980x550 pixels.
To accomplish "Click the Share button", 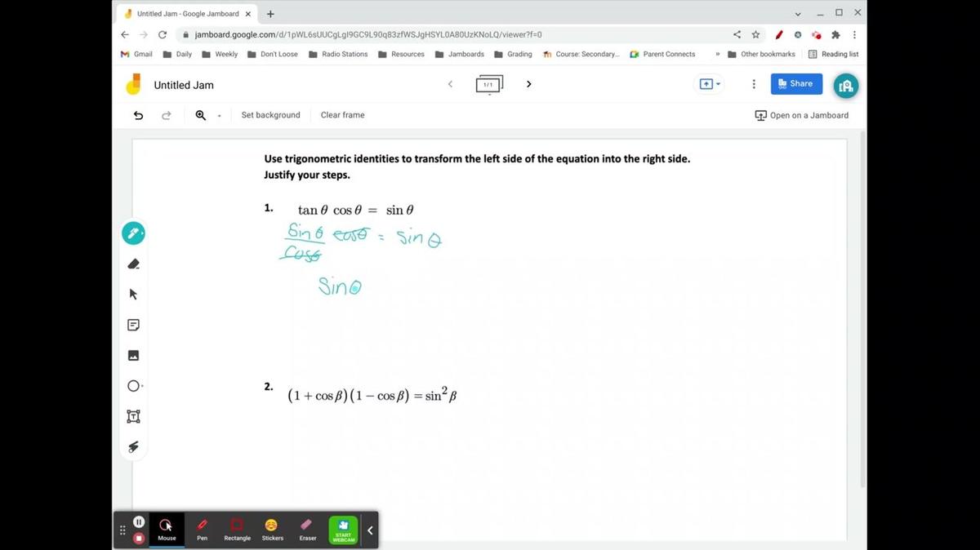I will (x=795, y=84).
